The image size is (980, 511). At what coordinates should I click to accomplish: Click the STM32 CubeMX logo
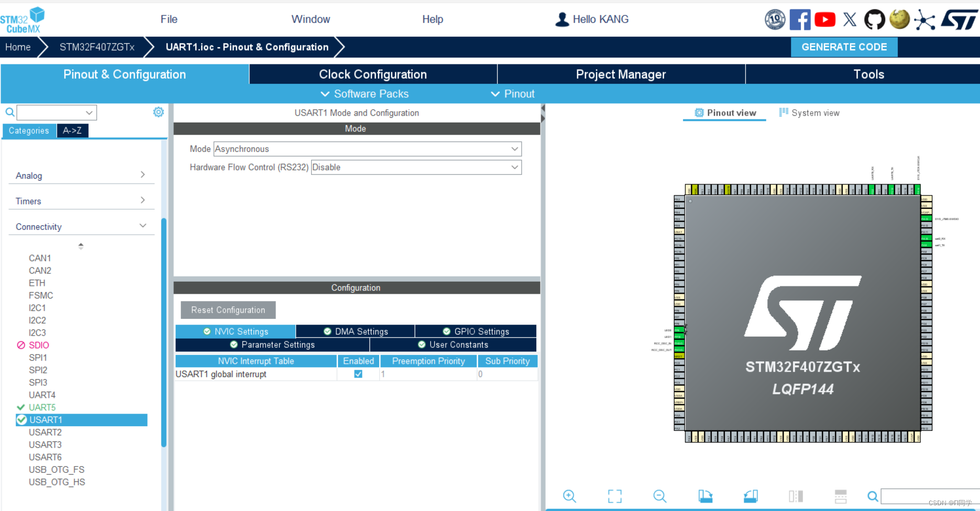tap(22, 20)
